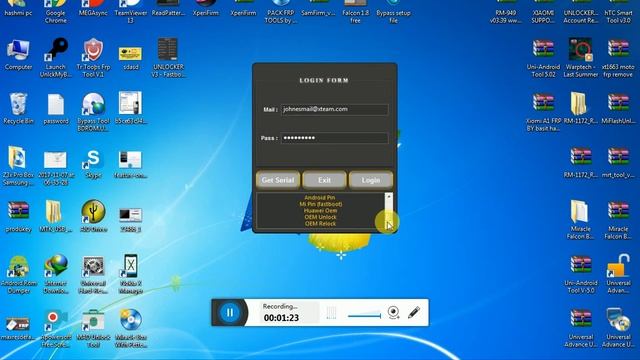Select the MTK_USB folder icon
The image size is (640, 360).
(x=56, y=217)
